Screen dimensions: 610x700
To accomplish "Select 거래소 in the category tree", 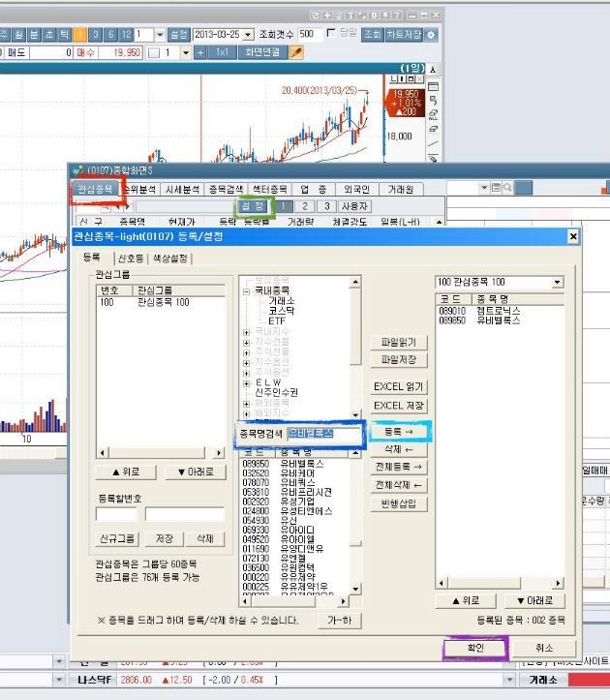I will click(282, 301).
